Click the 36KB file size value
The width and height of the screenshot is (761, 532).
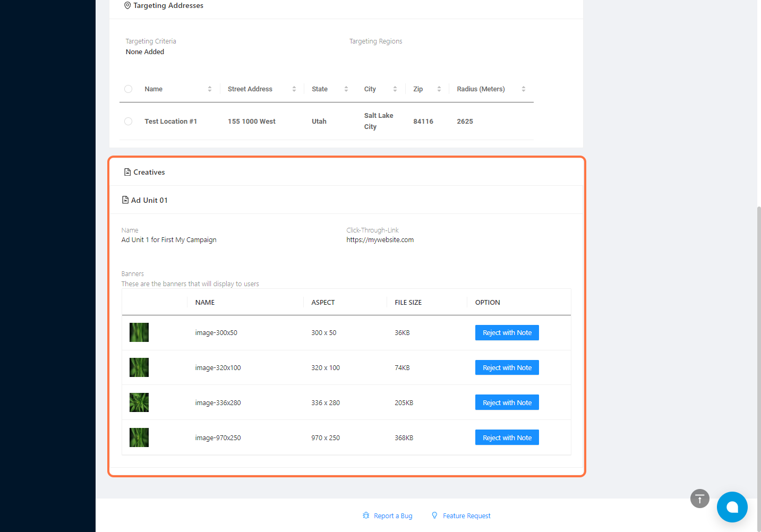(x=402, y=333)
